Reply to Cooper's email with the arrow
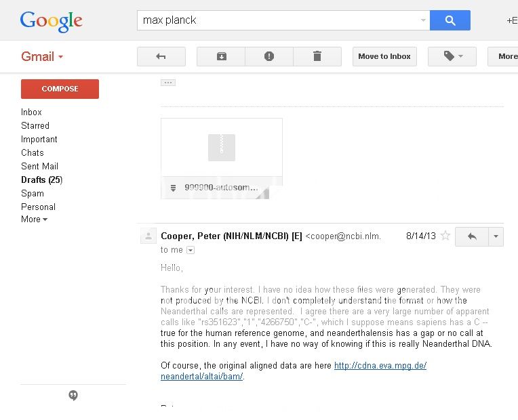 click(x=472, y=236)
